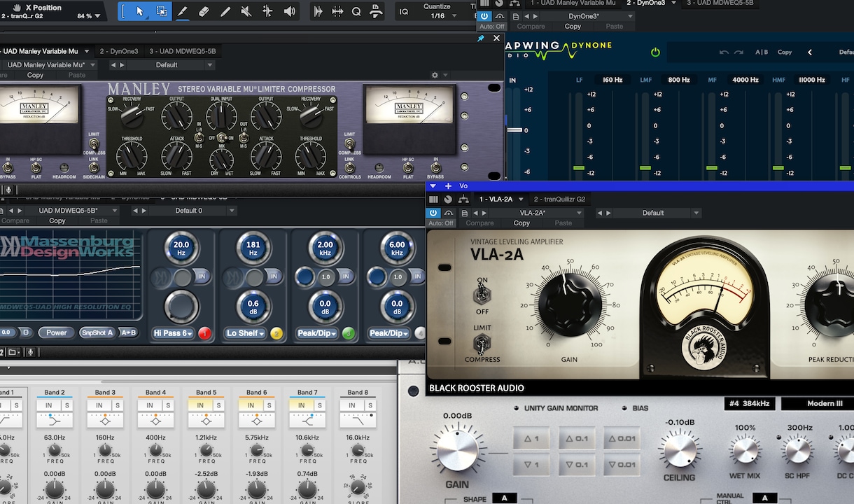
Task: Click the Power button on MDWEQ5
Action: pyautogui.click(x=57, y=332)
